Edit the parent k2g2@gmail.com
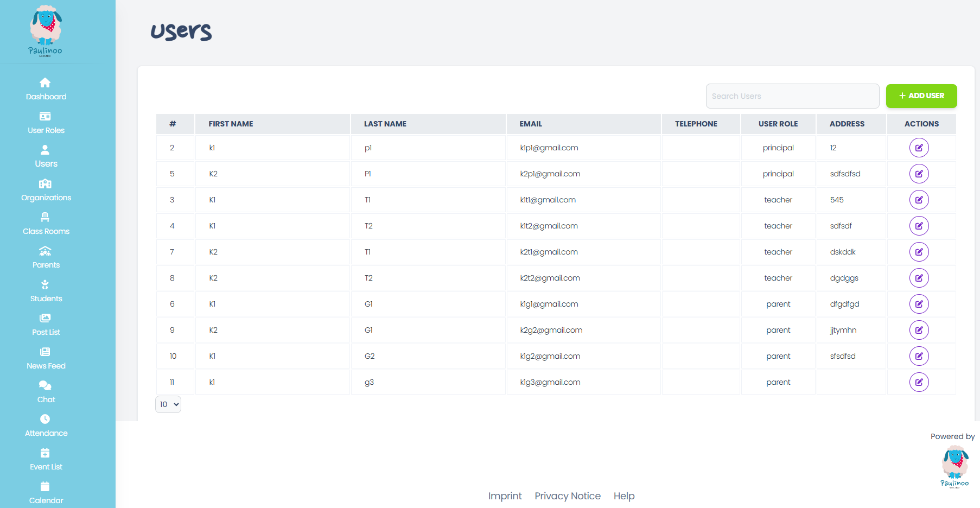This screenshot has width=980, height=508. [x=919, y=329]
